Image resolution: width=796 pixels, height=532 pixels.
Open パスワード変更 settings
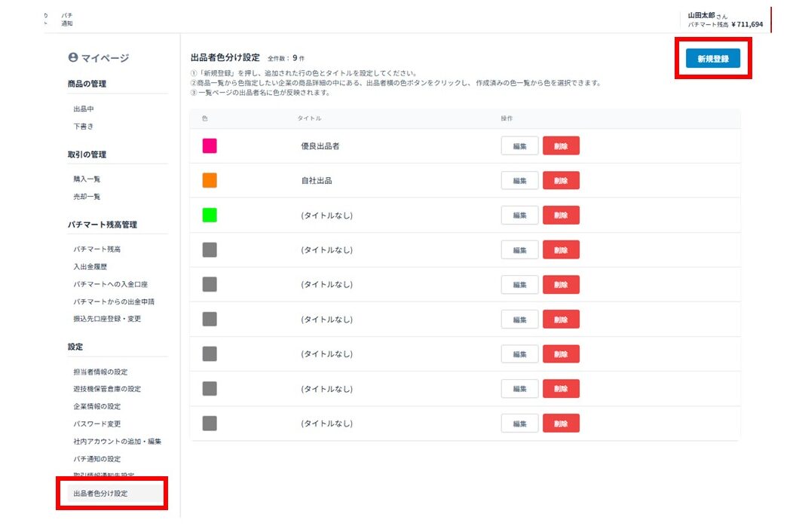(96, 423)
